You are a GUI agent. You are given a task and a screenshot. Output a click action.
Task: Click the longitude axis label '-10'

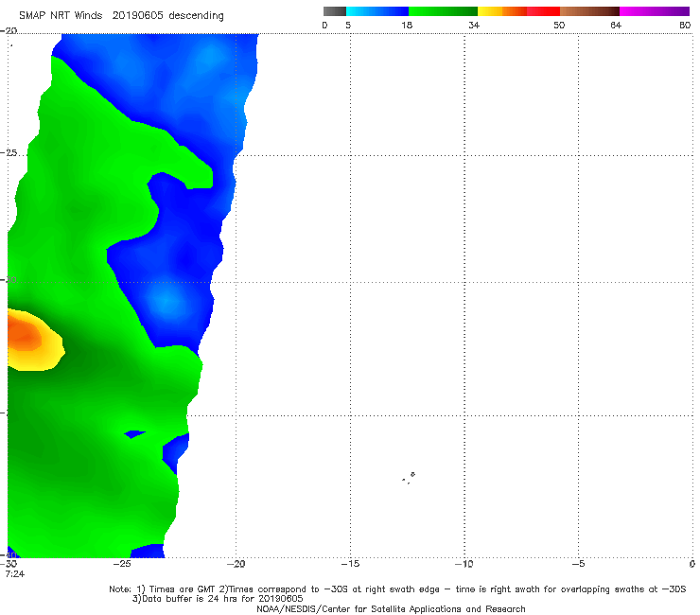(464, 564)
